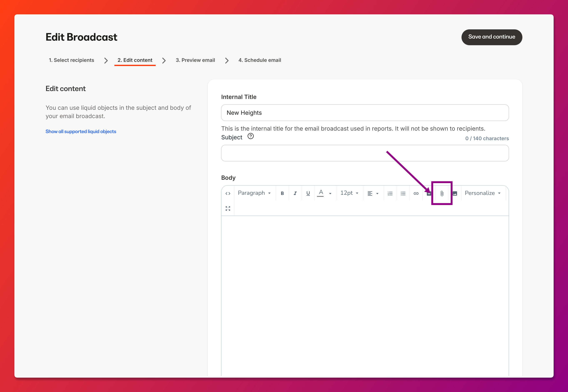Go to 3. Preview email step
Screen dimensions: 568x392
click(x=195, y=60)
